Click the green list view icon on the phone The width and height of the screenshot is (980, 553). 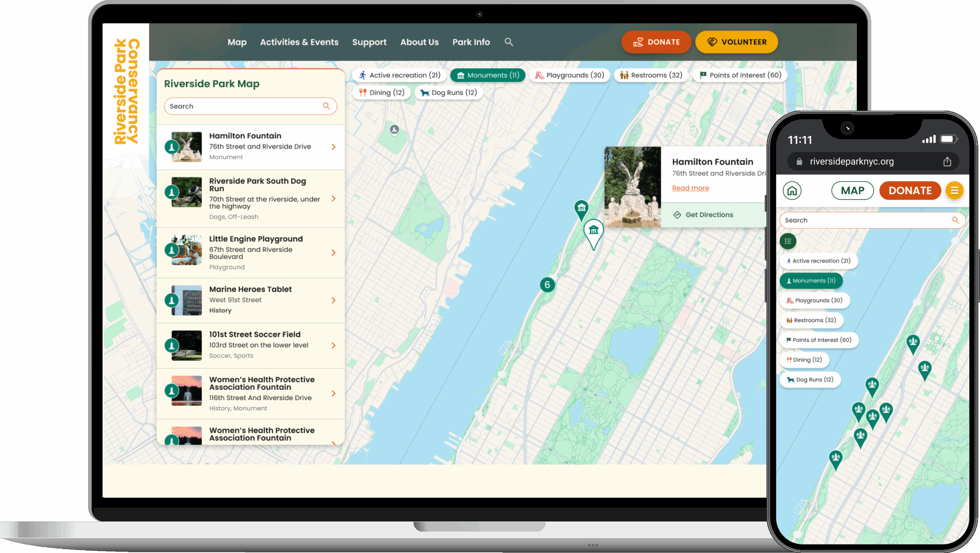788,241
